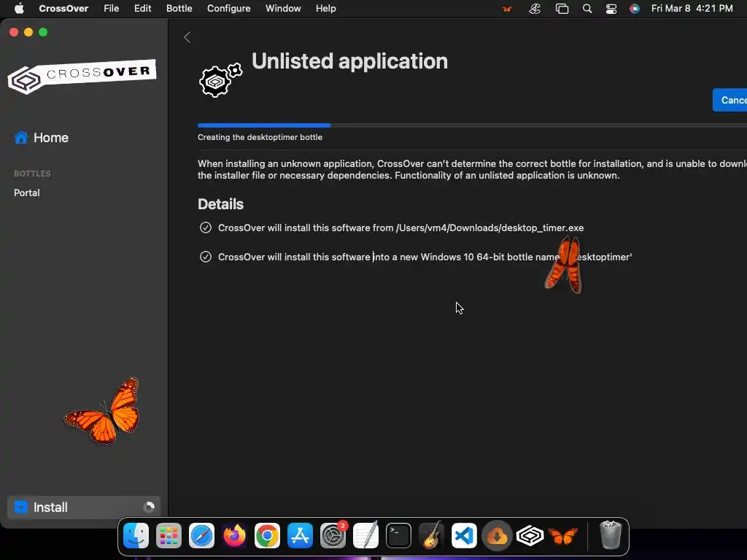The width and height of the screenshot is (747, 560).
Task: Click the 'Creating the desktoptimer bottle' status text
Action: click(x=260, y=137)
